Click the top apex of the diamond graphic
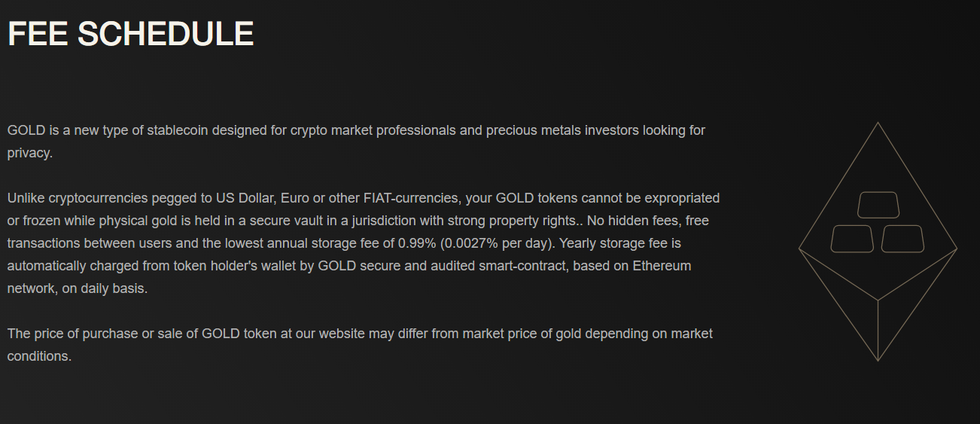Screen dimensions: 980x424 [x=878, y=124]
